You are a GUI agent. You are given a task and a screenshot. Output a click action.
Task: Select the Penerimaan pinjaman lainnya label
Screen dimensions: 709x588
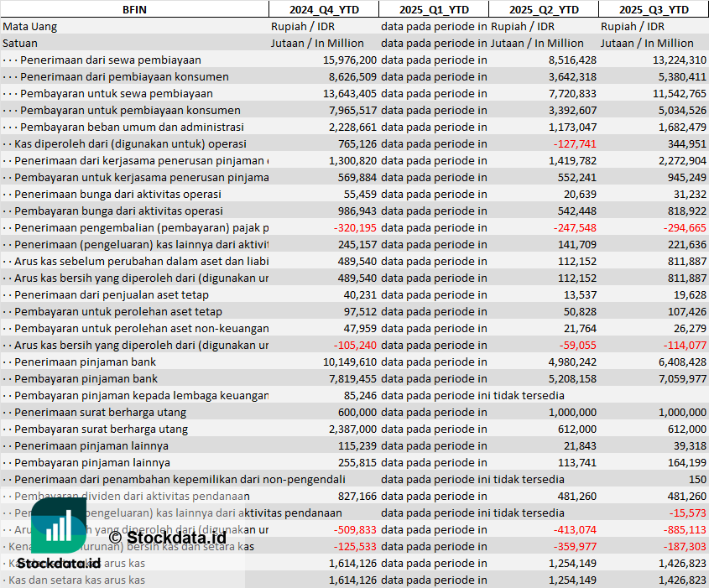tap(91, 446)
